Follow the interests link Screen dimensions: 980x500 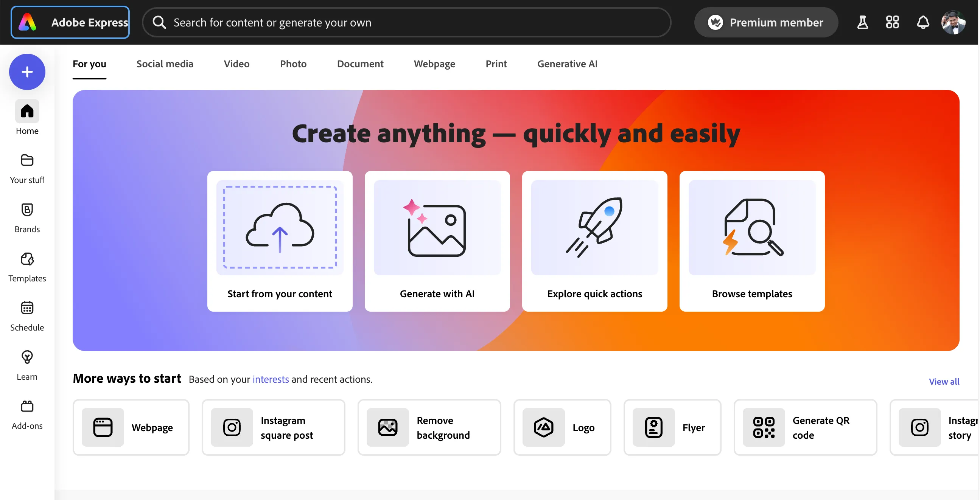pyautogui.click(x=271, y=379)
